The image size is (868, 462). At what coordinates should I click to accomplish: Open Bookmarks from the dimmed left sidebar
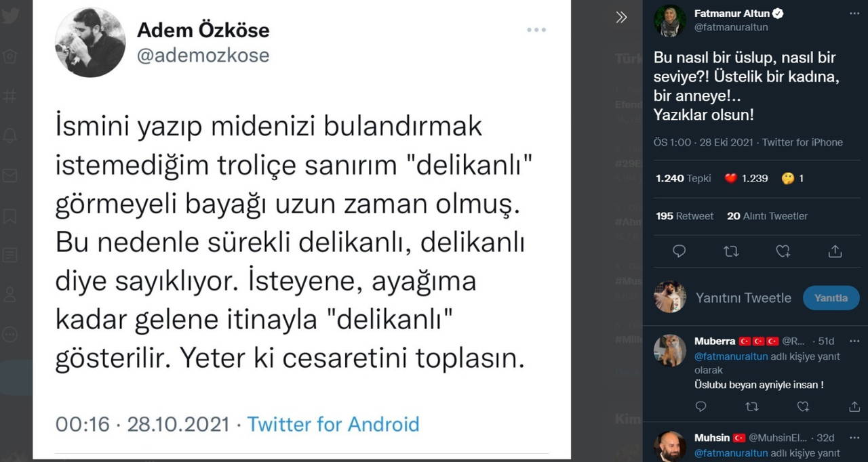(9, 216)
